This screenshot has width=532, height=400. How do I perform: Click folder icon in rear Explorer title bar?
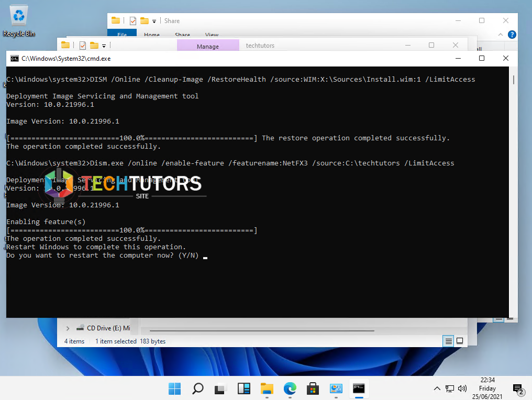(x=116, y=20)
